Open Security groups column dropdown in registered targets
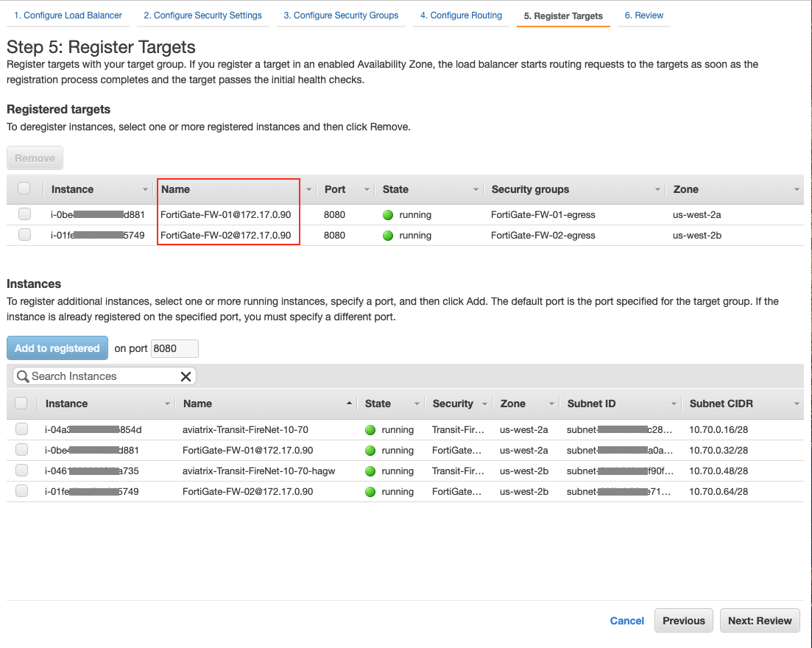Screen dimensions: 812x648 [657, 190]
